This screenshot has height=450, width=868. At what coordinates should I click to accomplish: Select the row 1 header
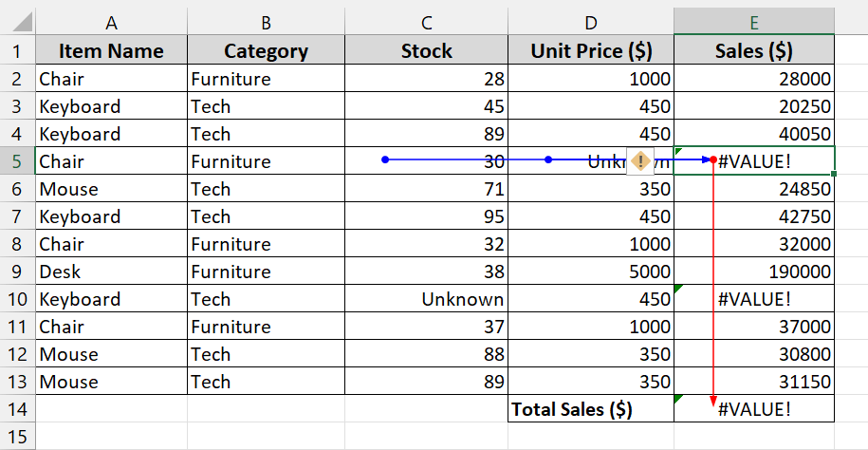17,51
